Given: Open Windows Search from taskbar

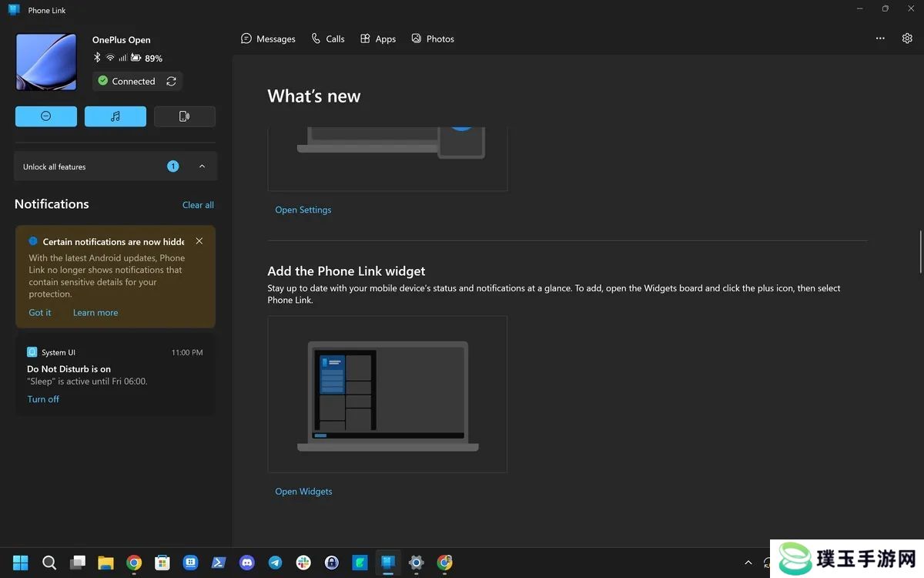Looking at the screenshot, I should click(x=49, y=563).
